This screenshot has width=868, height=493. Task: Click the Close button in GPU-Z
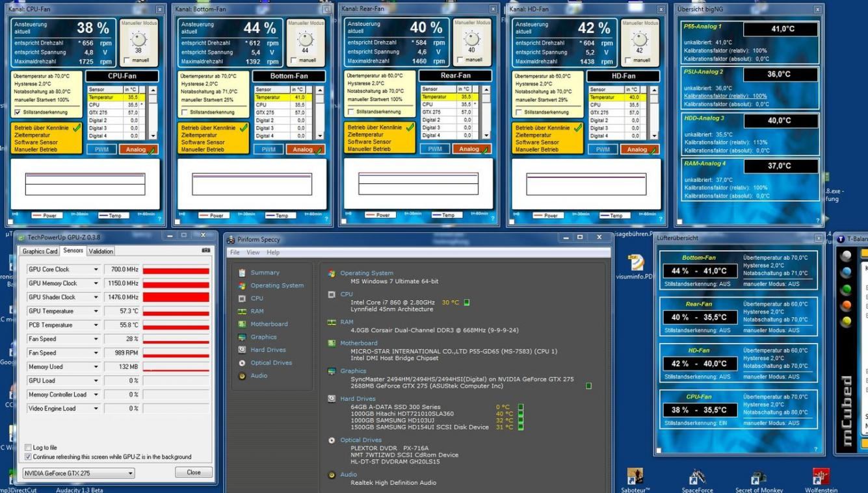pos(194,472)
